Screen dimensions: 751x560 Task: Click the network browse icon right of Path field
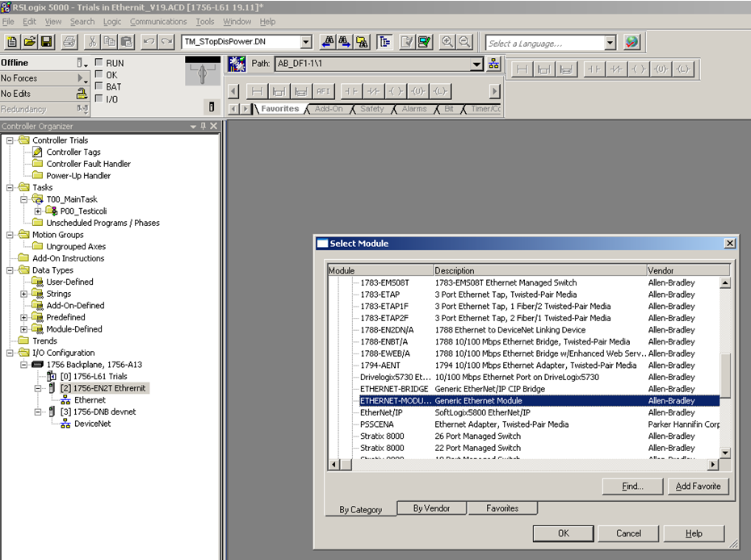[x=493, y=64]
